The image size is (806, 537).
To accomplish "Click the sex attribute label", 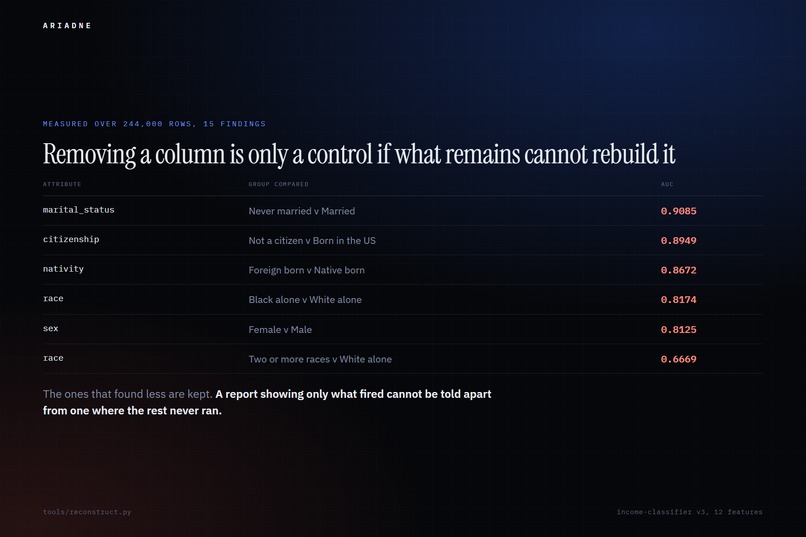I will [x=50, y=328].
